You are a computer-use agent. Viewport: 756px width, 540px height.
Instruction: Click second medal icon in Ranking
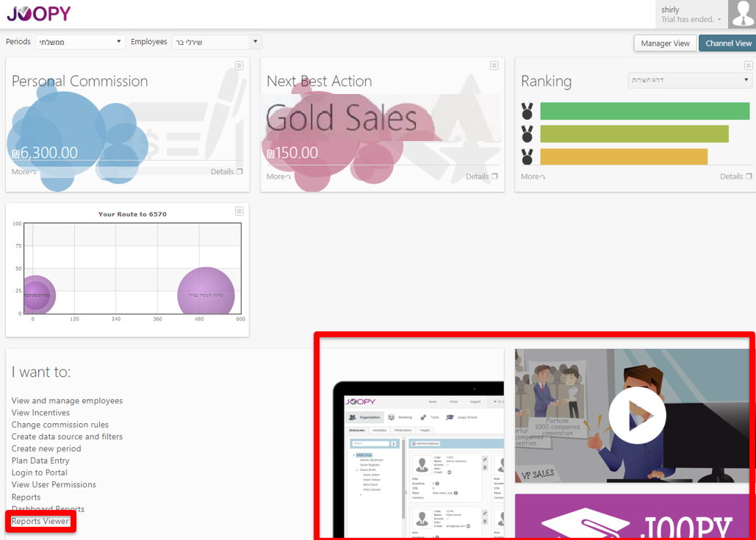527,134
